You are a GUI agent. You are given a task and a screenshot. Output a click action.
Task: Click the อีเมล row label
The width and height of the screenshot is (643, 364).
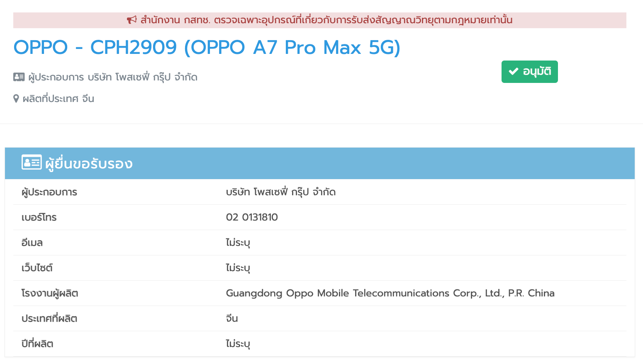coord(32,243)
